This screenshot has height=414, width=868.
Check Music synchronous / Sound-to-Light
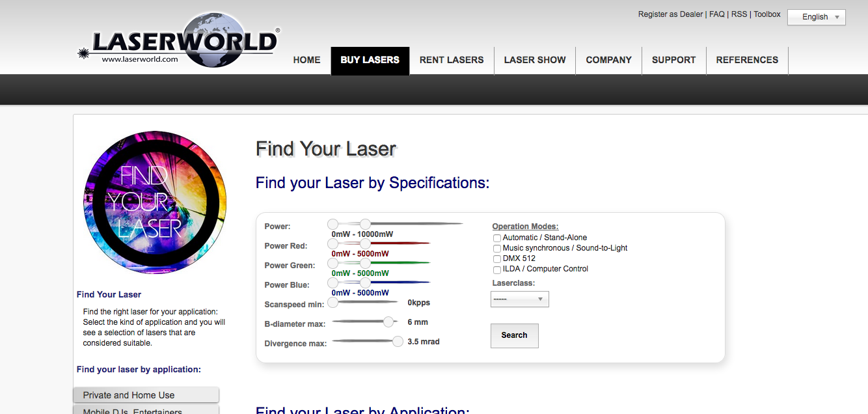pyautogui.click(x=497, y=249)
